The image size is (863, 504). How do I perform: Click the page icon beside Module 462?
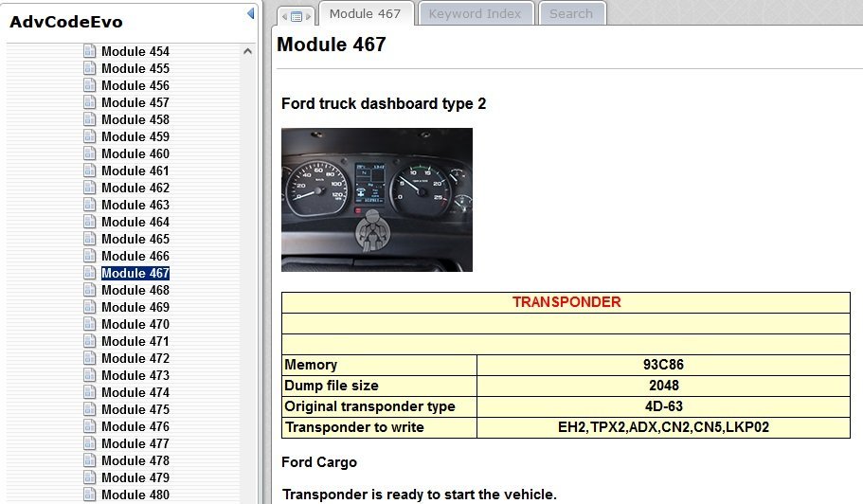click(90, 188)
